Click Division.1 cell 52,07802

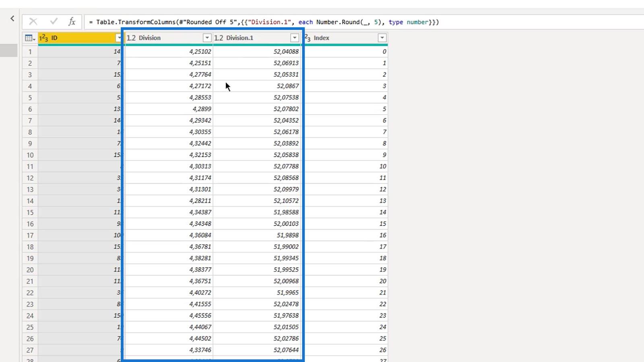[257, 109]
